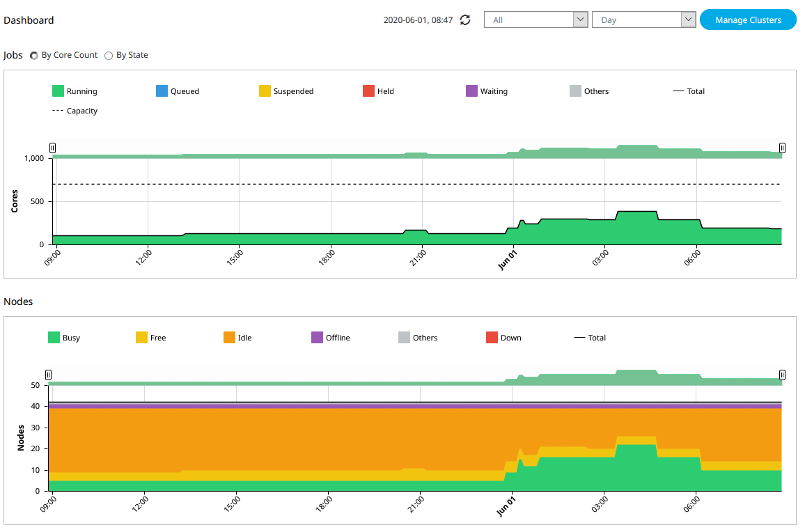Click the Down legend icon in Nodes
Viewport: 805px width, 532px height.
pos(492,338)
